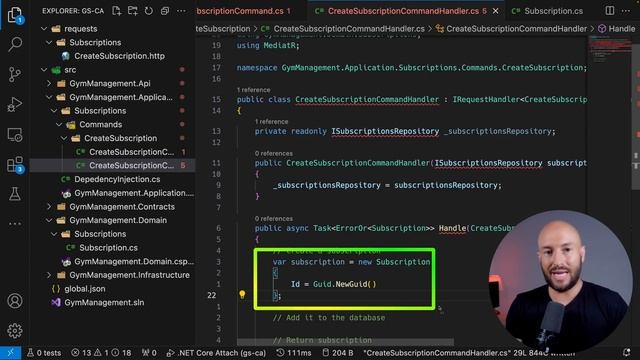This screenshot has height=360, width=640.
Task: Collapse the src folder
Action: coord(70,70)
